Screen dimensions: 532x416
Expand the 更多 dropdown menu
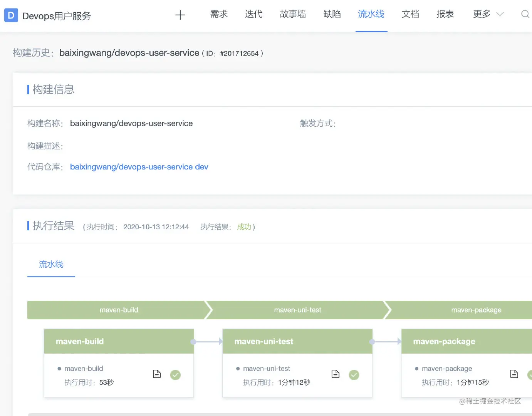[x=488, y=14]
